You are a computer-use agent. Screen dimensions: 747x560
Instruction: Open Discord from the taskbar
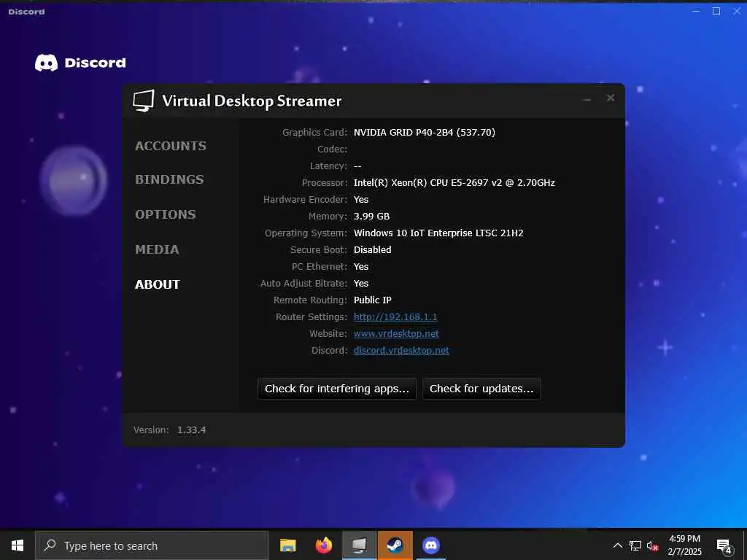[x=431, y=545]
